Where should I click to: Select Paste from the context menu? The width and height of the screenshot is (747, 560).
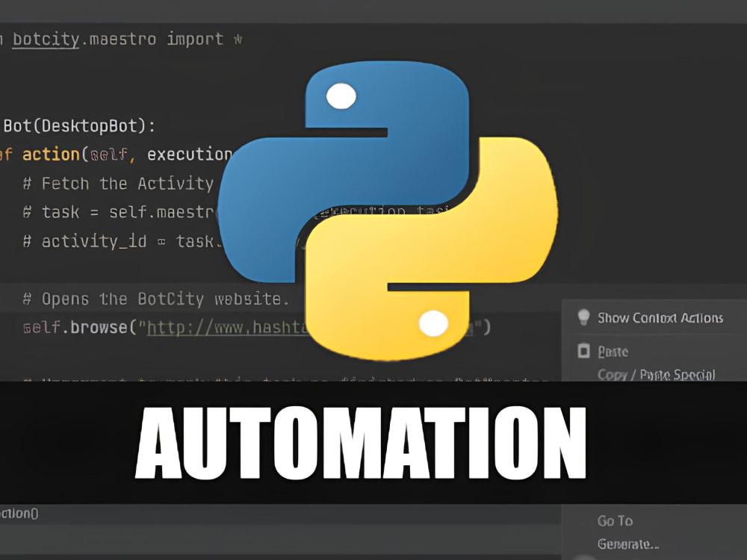(x=613, y=352)
